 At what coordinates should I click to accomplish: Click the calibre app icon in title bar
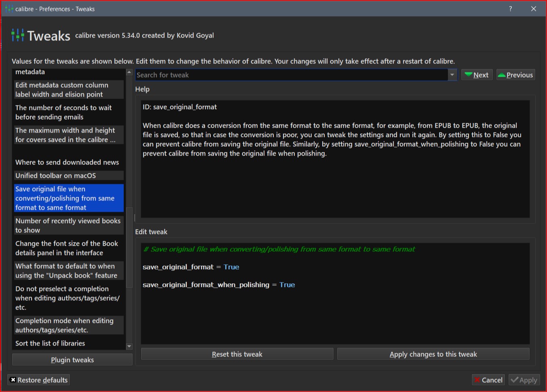coord(9,8)
